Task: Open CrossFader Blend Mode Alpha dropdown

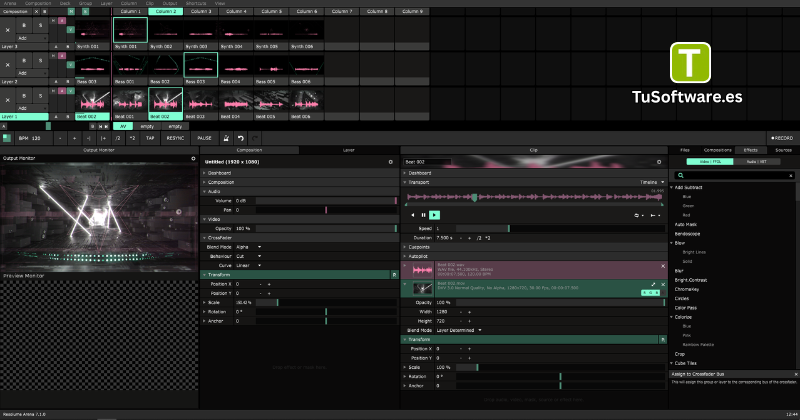Action: tap(248, 247)
